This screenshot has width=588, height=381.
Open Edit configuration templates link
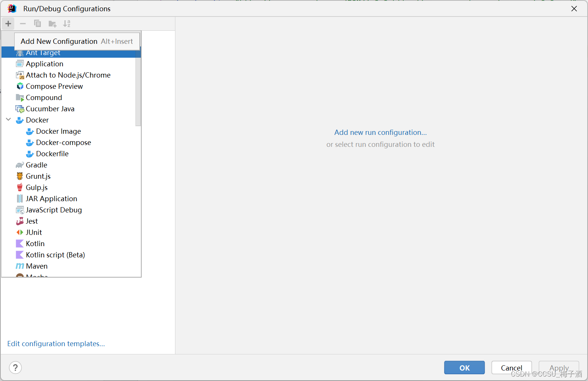coord(56,344)
